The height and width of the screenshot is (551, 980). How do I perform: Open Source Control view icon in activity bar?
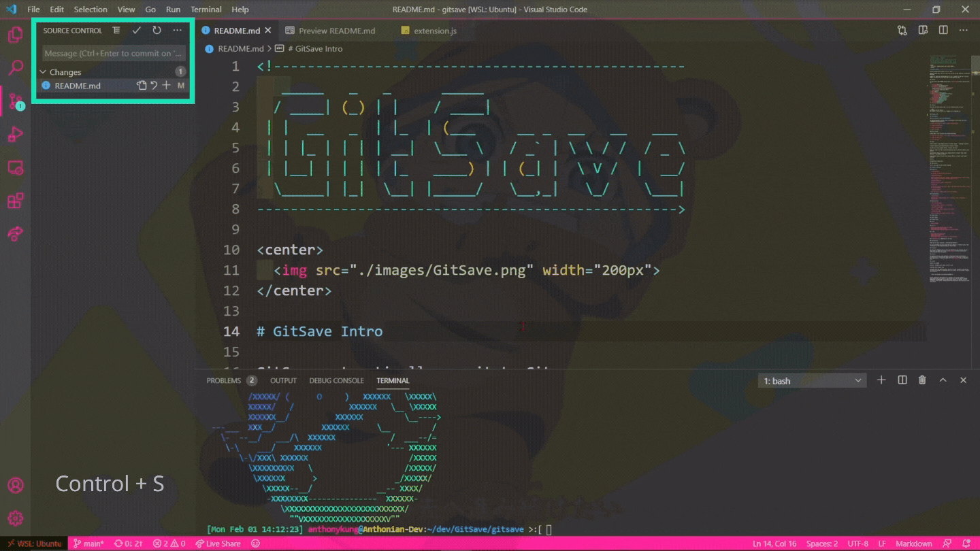coord(15,101)
